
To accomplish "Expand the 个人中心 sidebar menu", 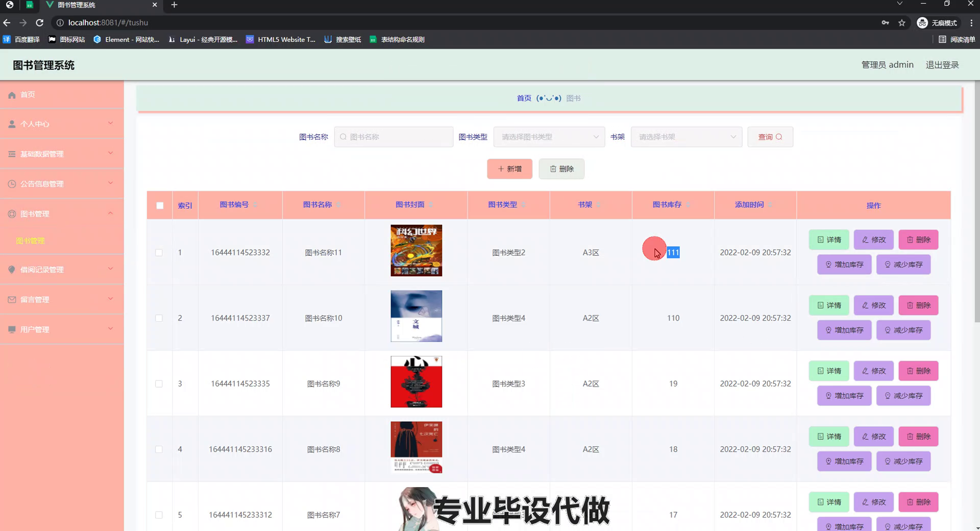I will click(62, 124).
